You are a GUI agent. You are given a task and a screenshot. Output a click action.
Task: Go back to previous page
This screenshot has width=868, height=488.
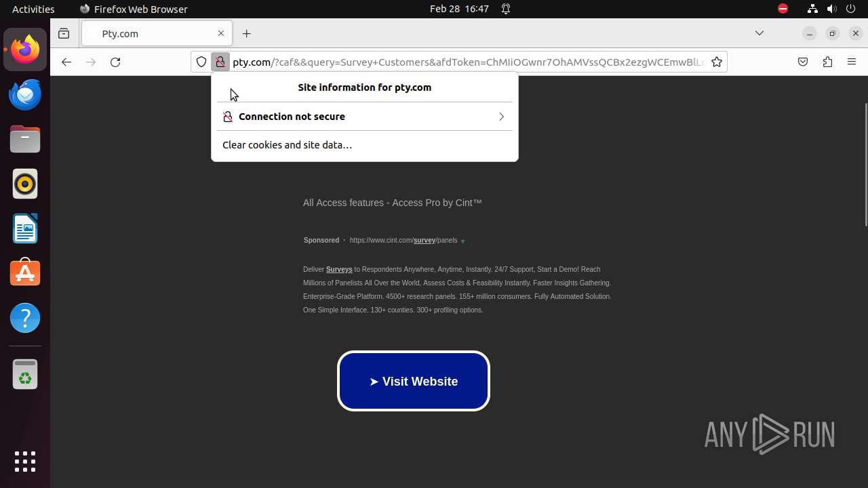click(x=66, y=62)
